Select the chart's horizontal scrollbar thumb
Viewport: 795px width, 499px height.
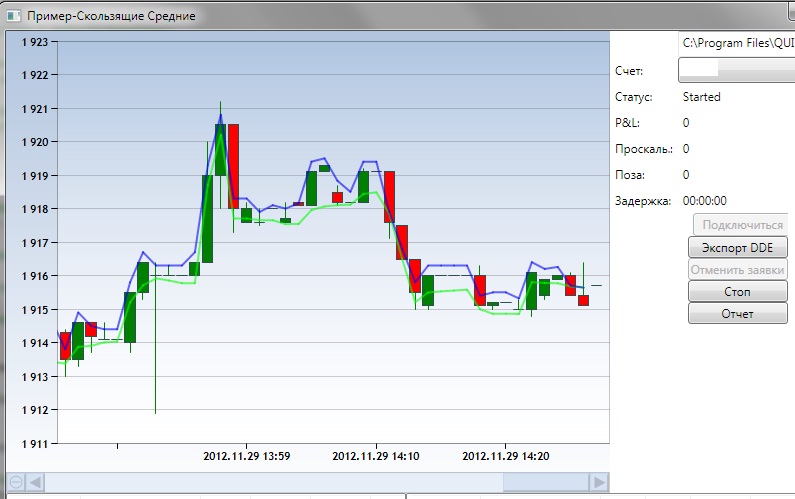[x=546, y=482]
